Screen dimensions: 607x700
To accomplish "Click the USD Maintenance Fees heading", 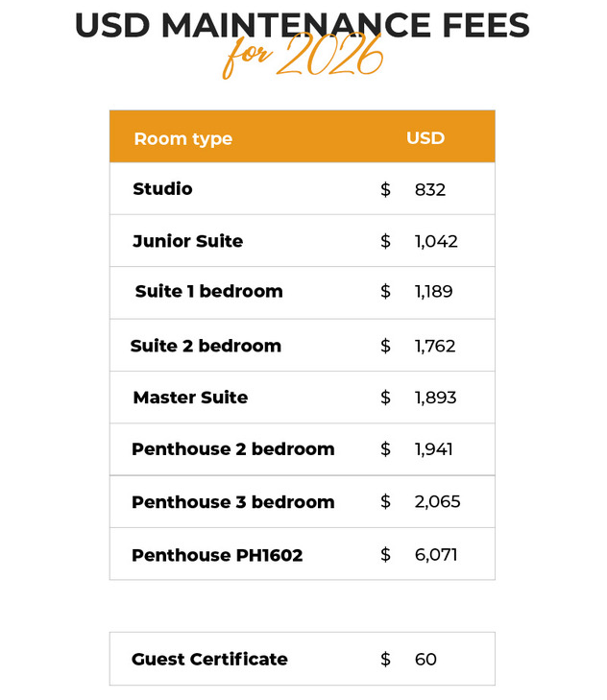I will [302, 25].
